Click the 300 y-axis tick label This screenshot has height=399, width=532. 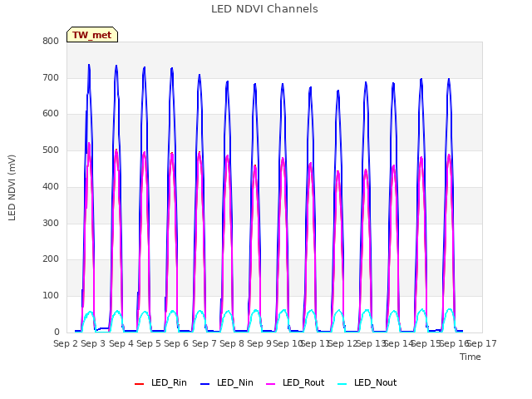click(51, 224)
